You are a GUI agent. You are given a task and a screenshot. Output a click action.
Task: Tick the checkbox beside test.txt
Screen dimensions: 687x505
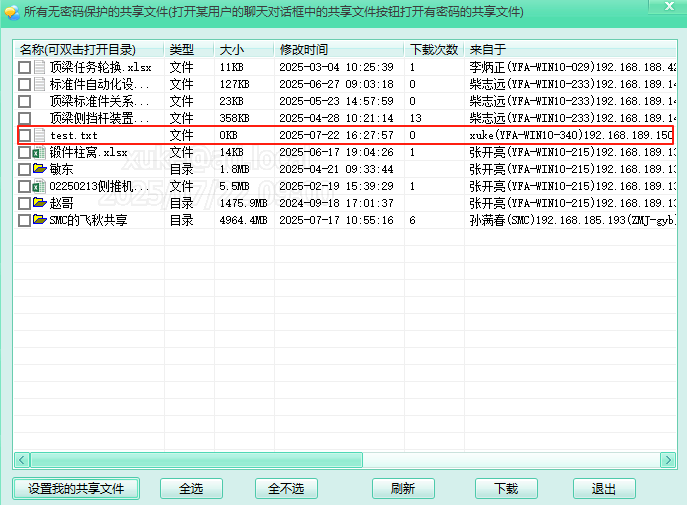24,135
